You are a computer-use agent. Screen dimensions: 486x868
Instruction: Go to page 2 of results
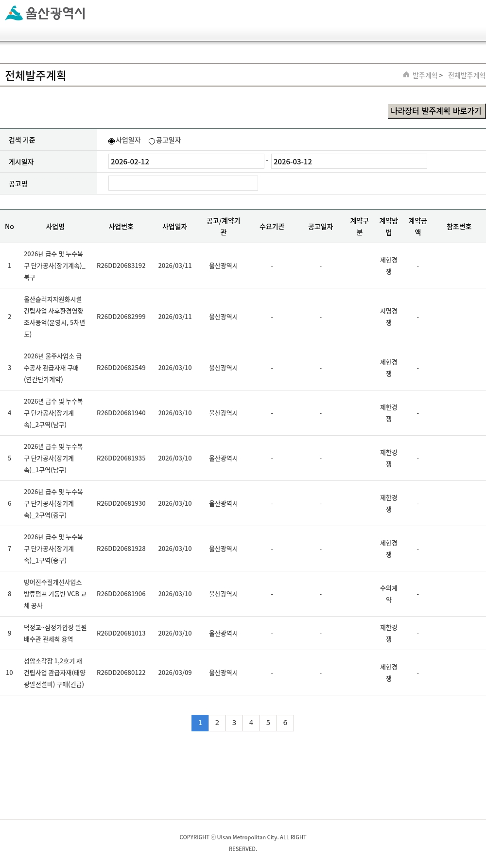coord(217,723)
